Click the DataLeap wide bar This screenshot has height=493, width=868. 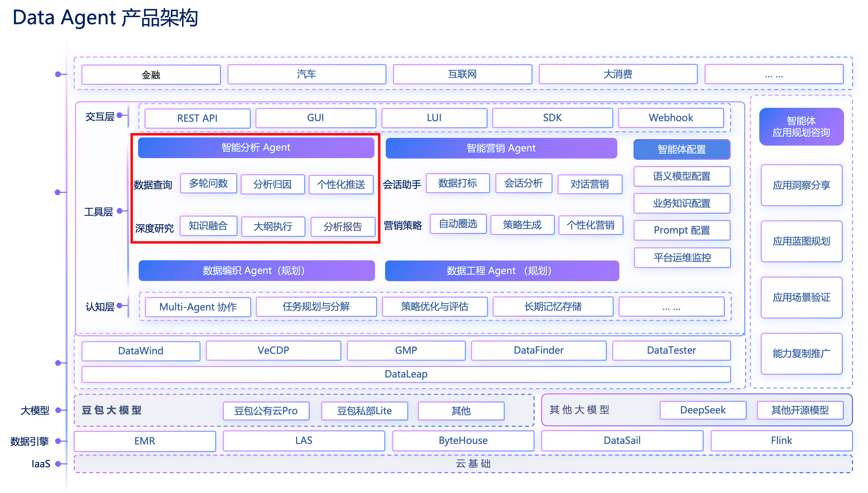tap(406, 374)
